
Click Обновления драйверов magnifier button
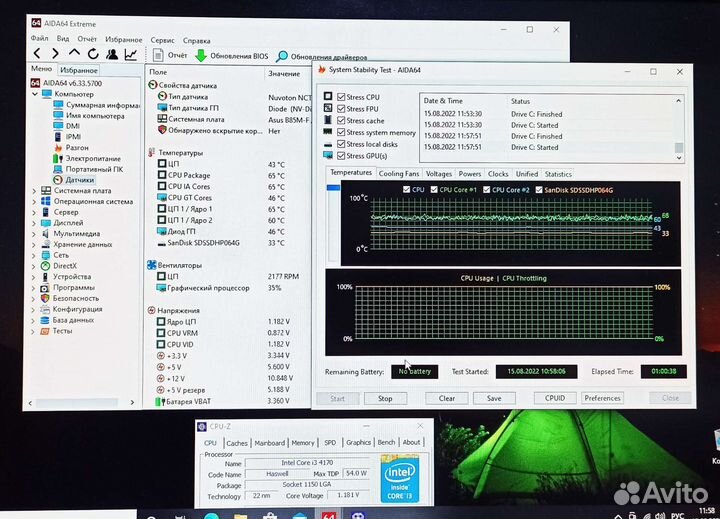321,57
